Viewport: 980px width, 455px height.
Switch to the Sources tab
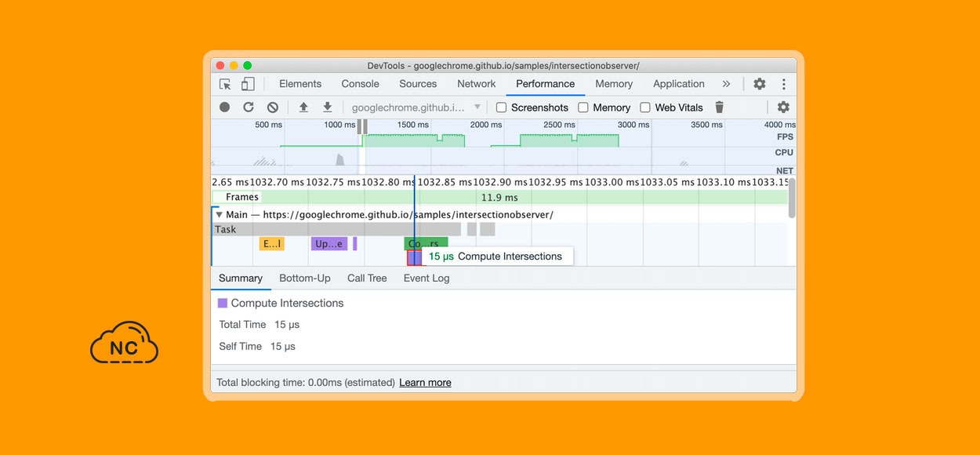point(418,84)
